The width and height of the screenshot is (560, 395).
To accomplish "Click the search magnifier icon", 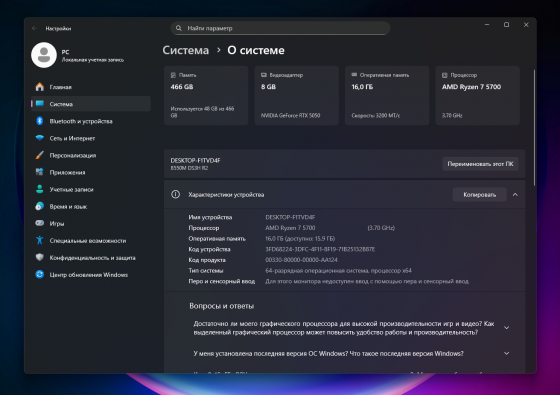I will coord(179,28).
